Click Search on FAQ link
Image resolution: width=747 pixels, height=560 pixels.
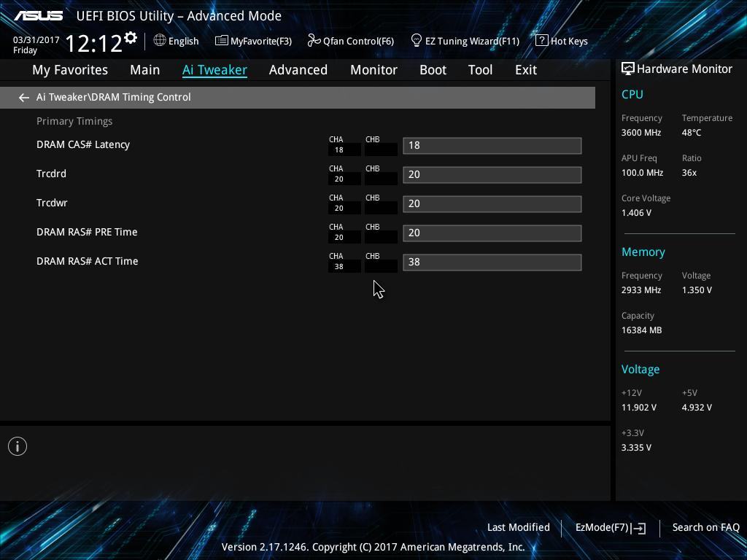click(x=705, y=527)
